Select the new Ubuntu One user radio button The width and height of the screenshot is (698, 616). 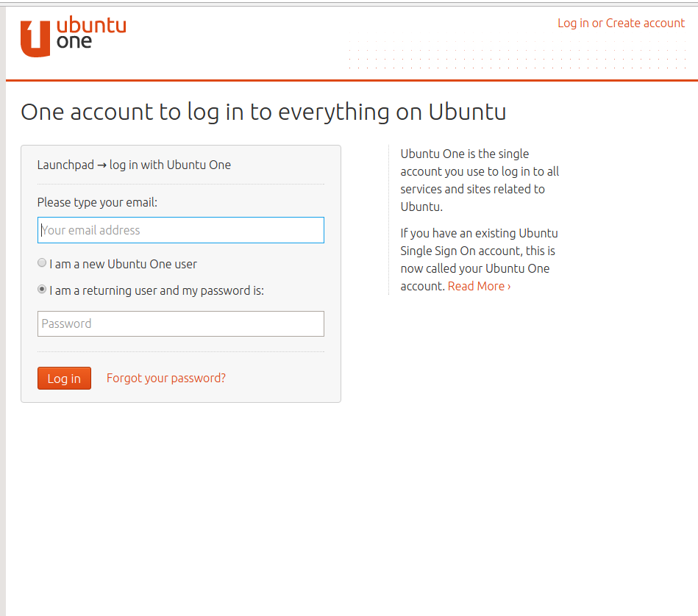(42, 263)
